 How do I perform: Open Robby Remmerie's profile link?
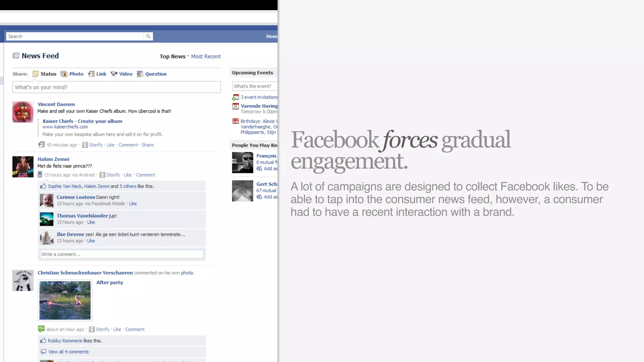click(65, 341)
